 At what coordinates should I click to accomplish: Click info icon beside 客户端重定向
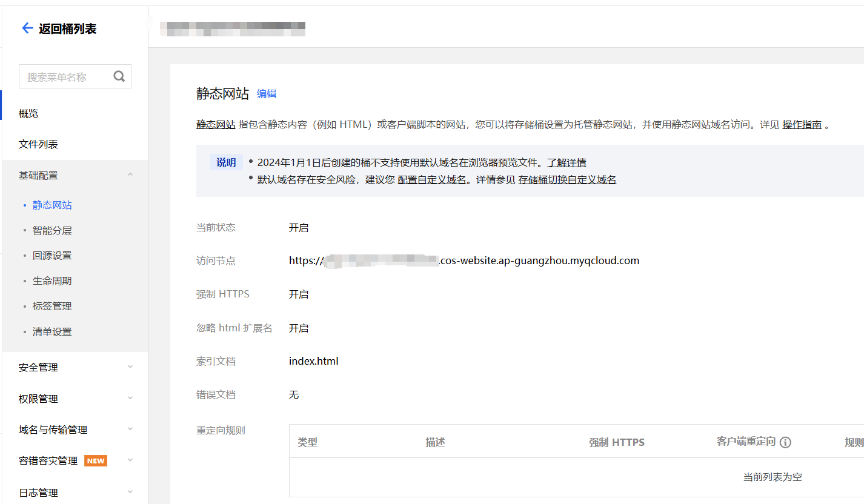pos(785,442)
